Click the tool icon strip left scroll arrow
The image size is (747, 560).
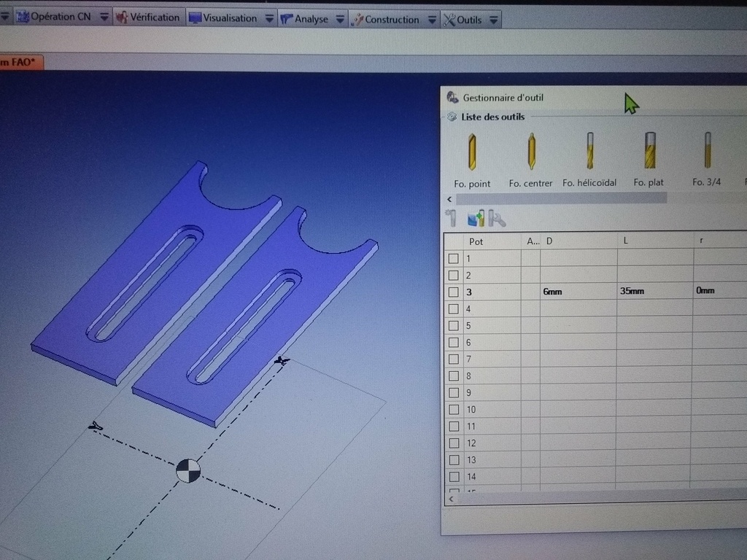(449, 199)
